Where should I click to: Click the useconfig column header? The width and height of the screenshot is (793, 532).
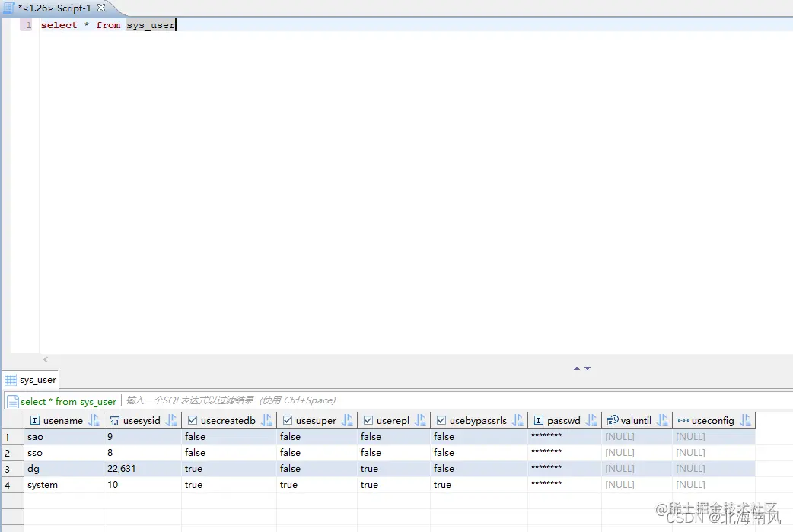click(x=712, y=421)
